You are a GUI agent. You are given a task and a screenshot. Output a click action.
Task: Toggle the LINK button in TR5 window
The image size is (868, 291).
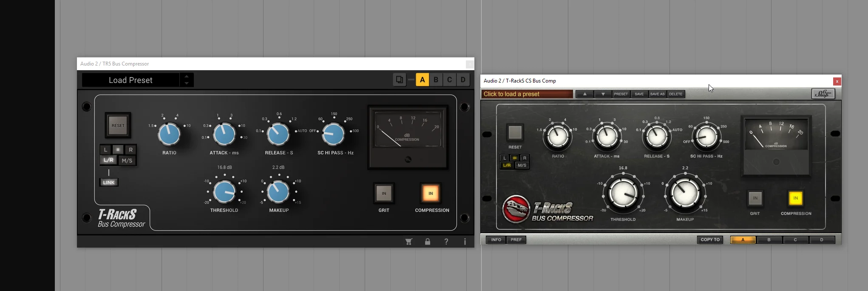point(109,183)
